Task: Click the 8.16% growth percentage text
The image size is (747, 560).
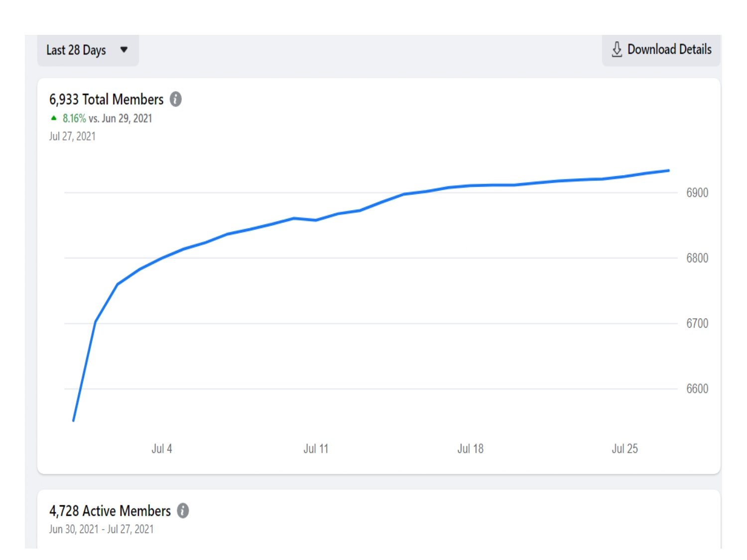Action: pos(74,118)
